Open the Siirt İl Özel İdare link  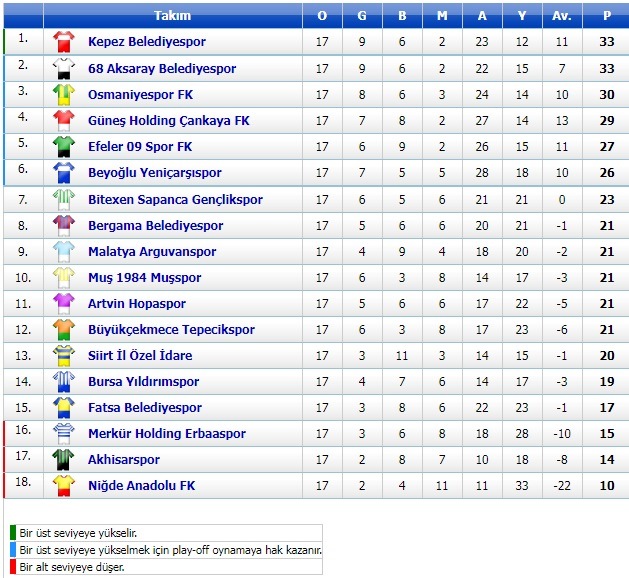[140, 355]
